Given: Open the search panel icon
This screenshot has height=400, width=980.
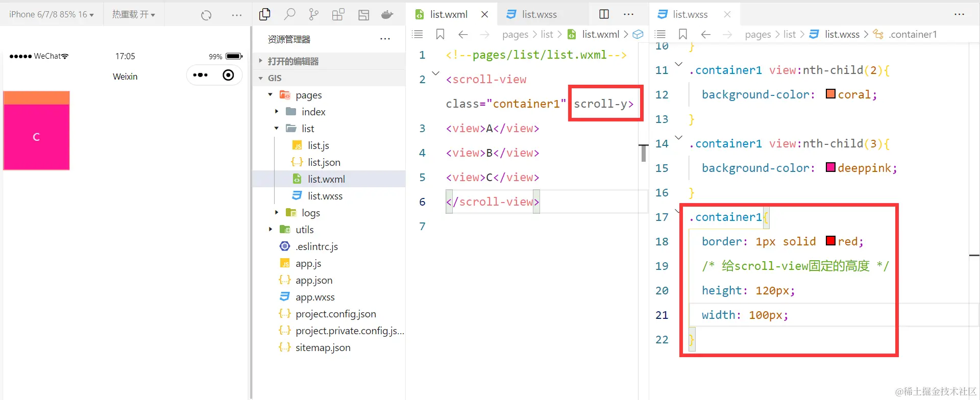Looking at the screenshot, I should pos(289,14).
